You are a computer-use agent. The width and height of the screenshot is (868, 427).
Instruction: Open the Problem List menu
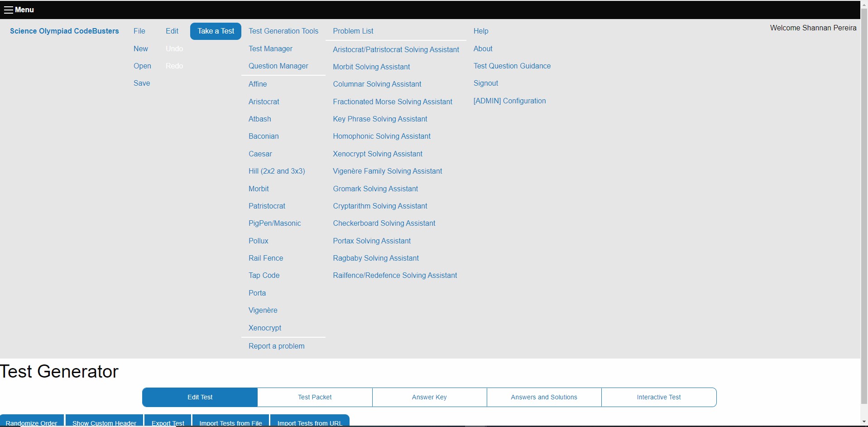click(353, 31)
